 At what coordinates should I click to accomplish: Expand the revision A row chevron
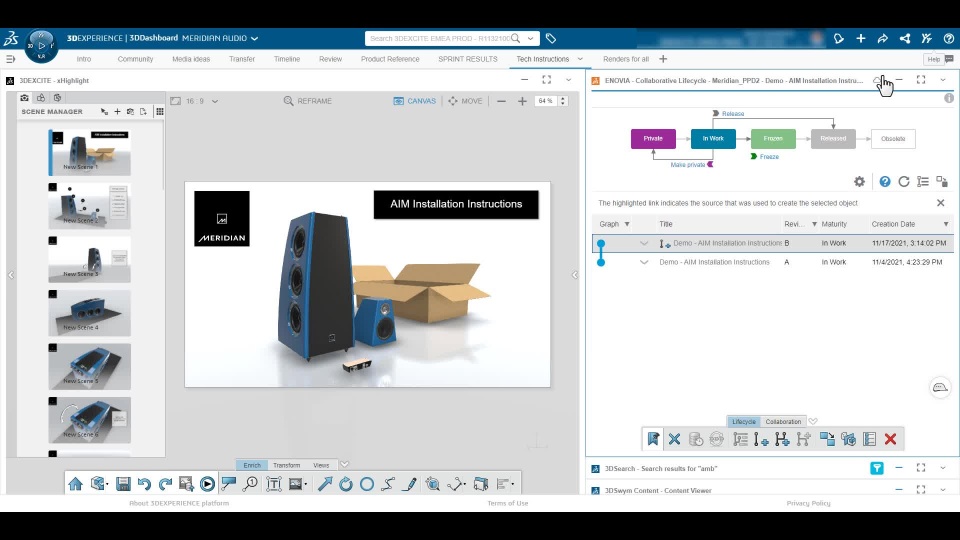(x=643, y=262)
